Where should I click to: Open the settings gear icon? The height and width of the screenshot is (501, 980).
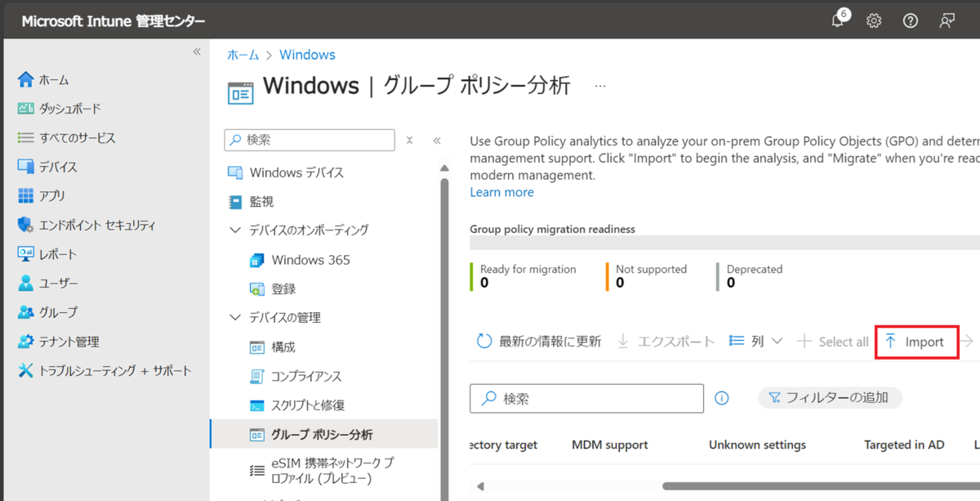[x=874, y=21]
